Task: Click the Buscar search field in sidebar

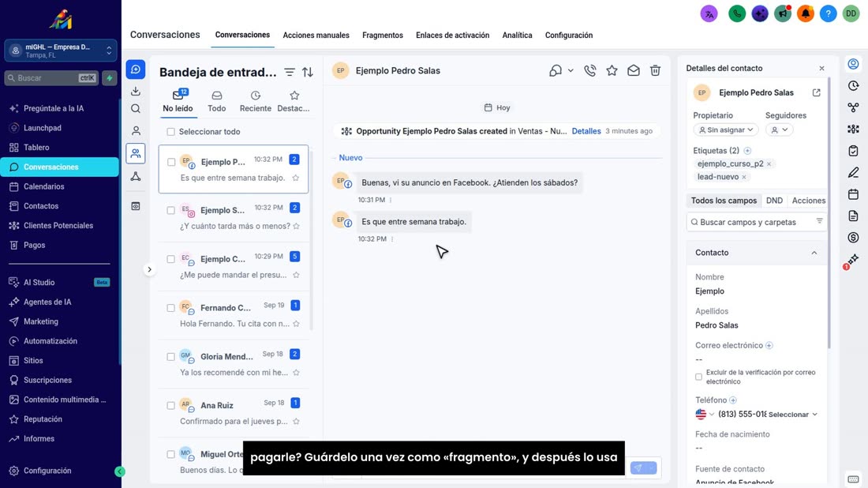Action: point(51,78)
